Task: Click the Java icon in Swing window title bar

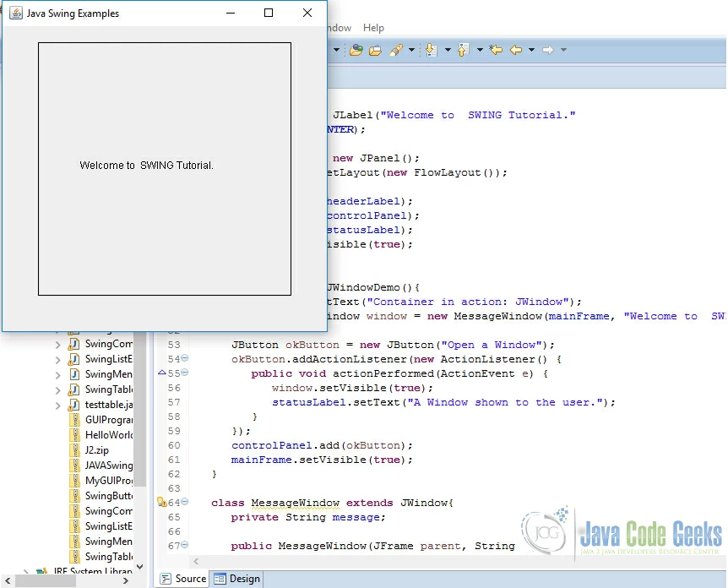Action: click(16, 13)
